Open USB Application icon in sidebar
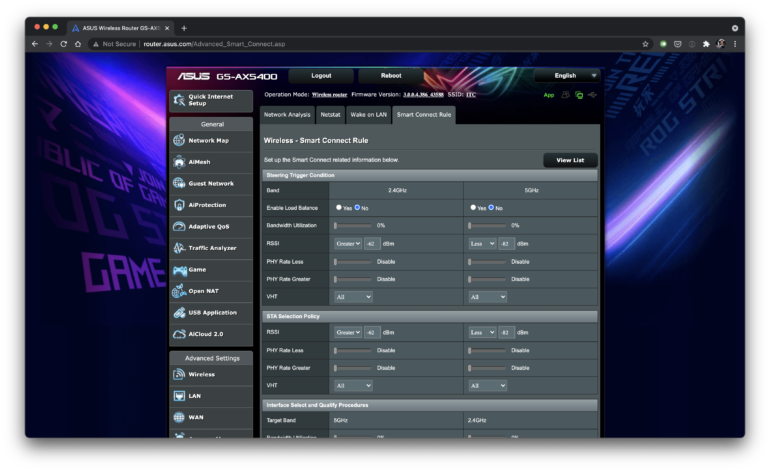The image size is (770, 471). pyautogui.click(x=180, y=312)
